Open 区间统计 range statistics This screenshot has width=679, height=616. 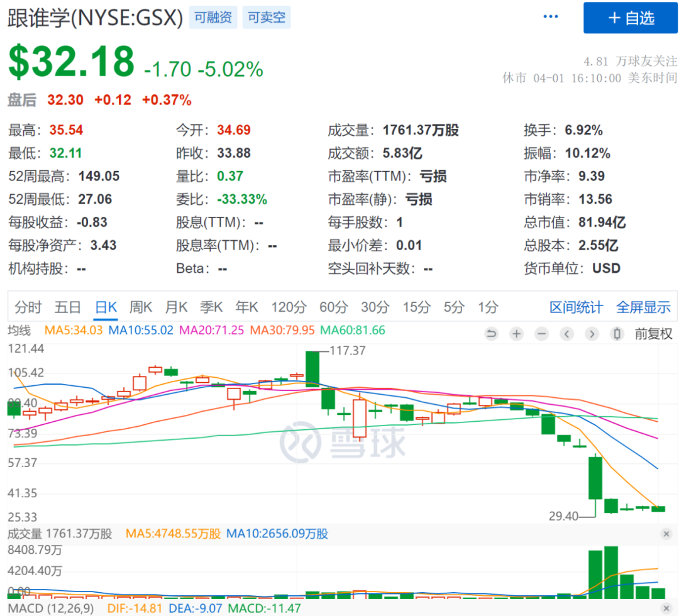coord(576,307)
